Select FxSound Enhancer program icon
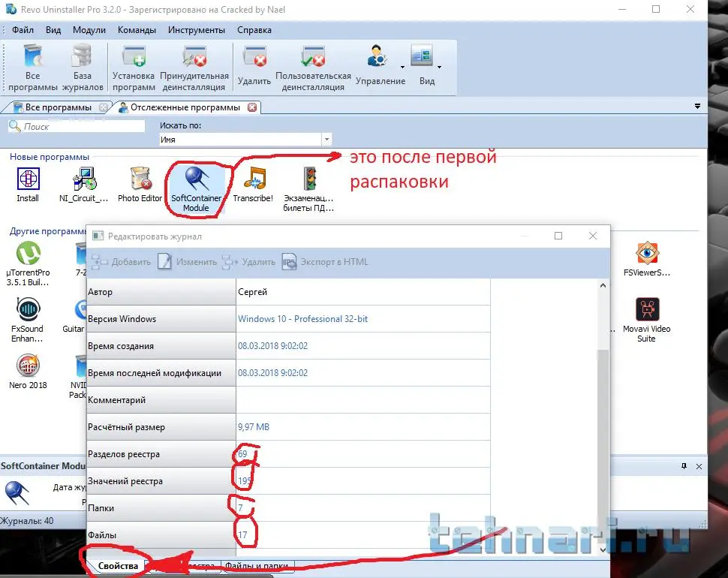Screen dimensions: 728x578 [x=27, y=321]
